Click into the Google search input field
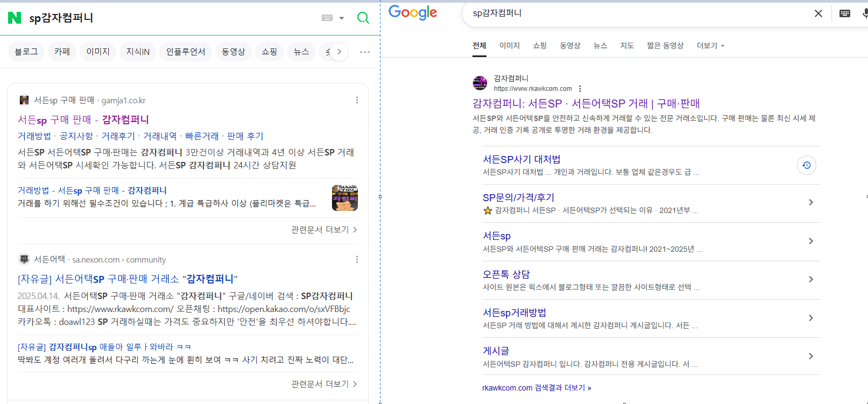The width and height of the screenshot is (868, 404). [635, 13]
